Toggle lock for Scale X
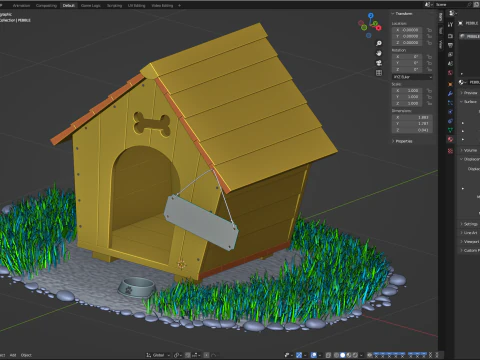 coord(429,90)
